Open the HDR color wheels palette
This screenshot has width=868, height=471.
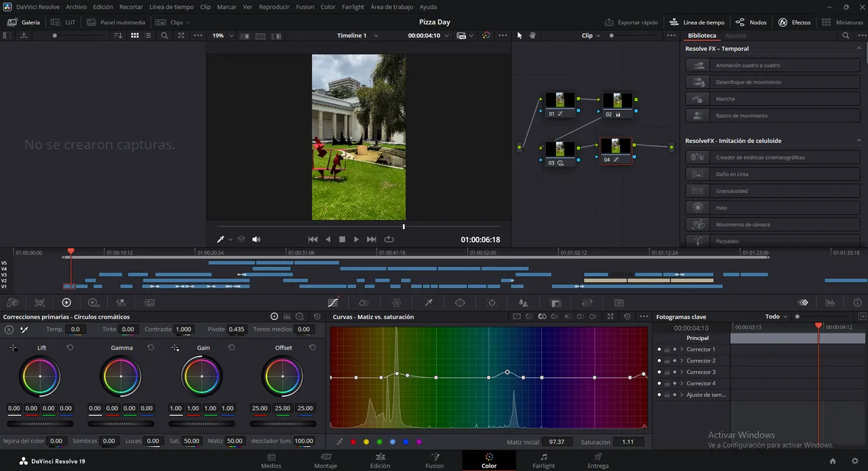[94, 303]
